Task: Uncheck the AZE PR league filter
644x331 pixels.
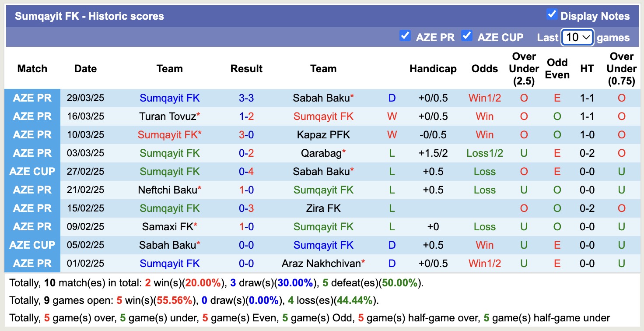Action: 405,36
